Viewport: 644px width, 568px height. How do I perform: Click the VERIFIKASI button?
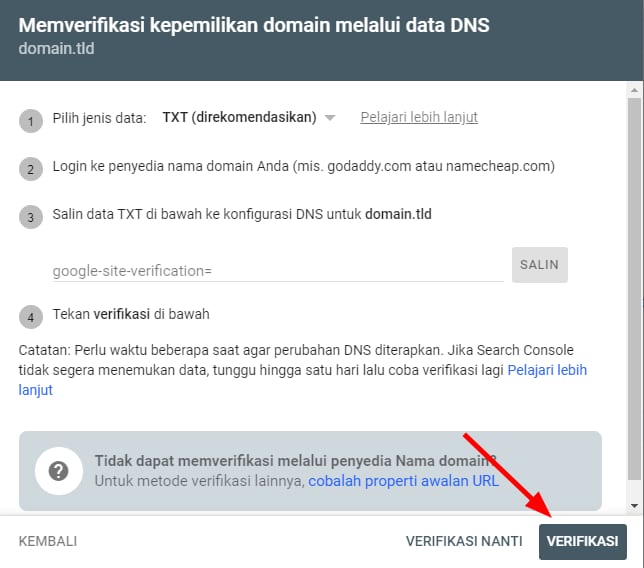pos(582,541)
